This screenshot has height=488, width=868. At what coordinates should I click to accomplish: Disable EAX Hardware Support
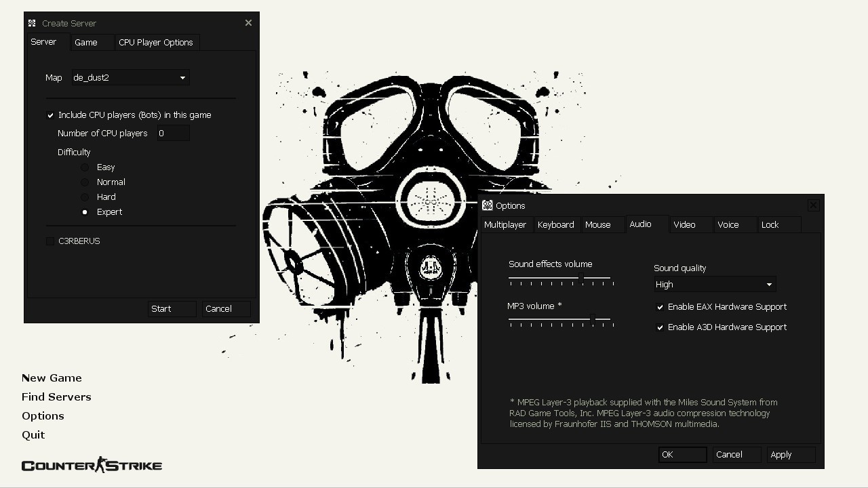pyautogui.click(x=660, y=307)
